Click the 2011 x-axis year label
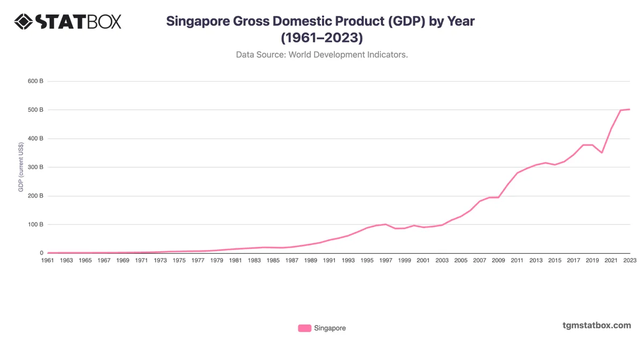644x337 pixels. click(517, 260)
